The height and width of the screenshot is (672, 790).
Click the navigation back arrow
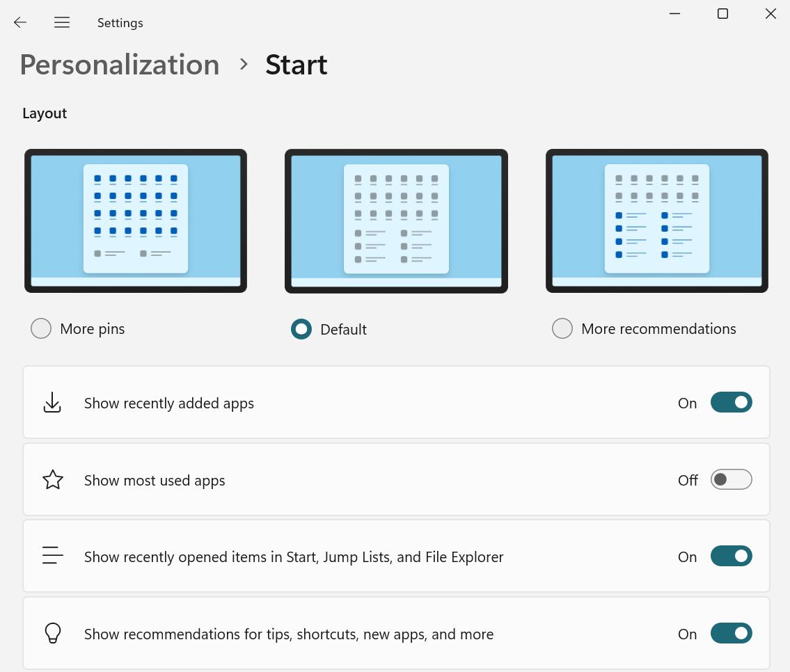point(19,22)
